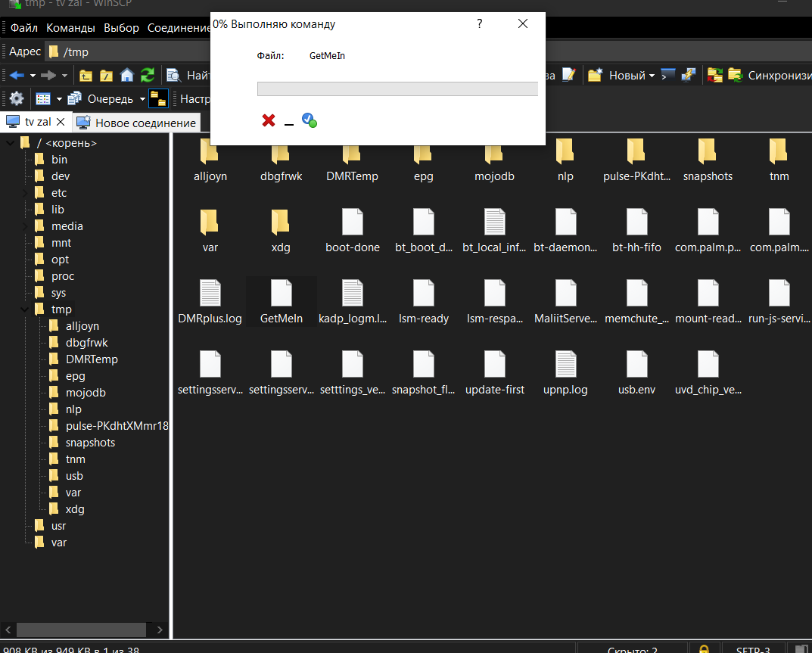The height and width of the screenshot is (653, 812).
Task: Select the bin folder in tree
Action: point(59,160)
